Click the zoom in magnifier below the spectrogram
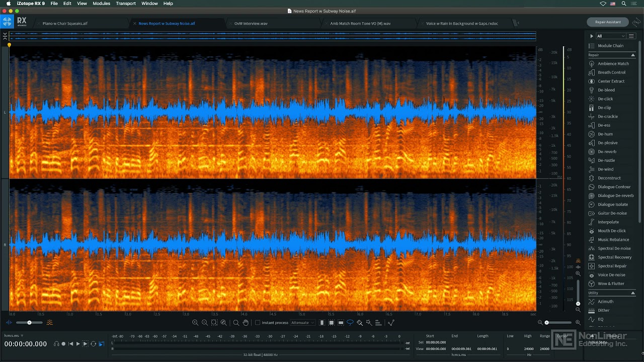Viewport: 644px width, 362px height. click(195, 323)
